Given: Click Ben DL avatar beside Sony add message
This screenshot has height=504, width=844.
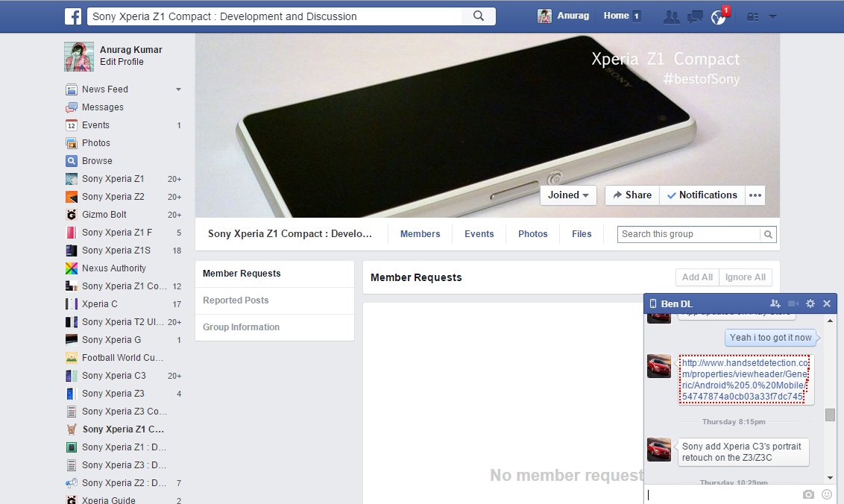Looking at the screenshot, I should pyautogui.click(x=659, y=450).
